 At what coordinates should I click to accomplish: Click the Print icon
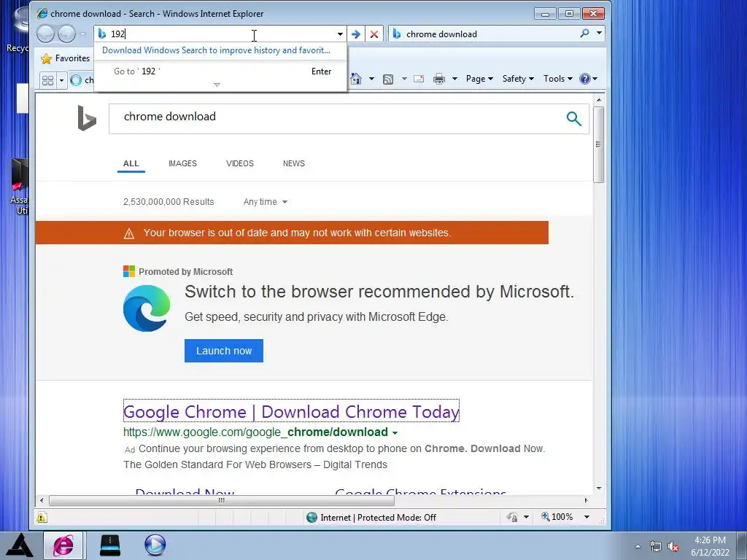pos(438,79)
